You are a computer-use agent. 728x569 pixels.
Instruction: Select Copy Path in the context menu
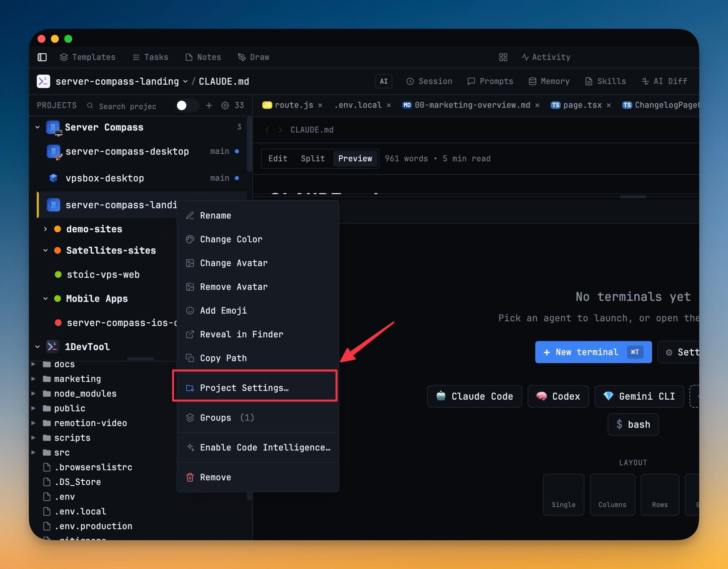(x=258, y=358)
